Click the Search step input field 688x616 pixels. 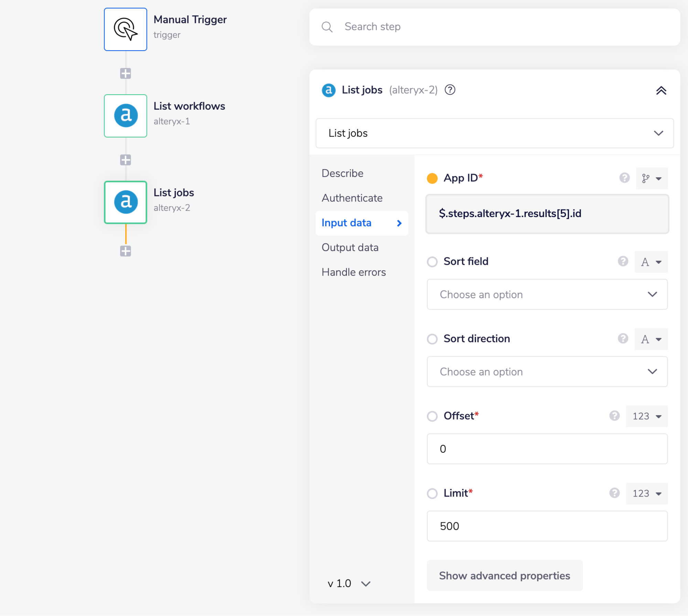[494, 27]
